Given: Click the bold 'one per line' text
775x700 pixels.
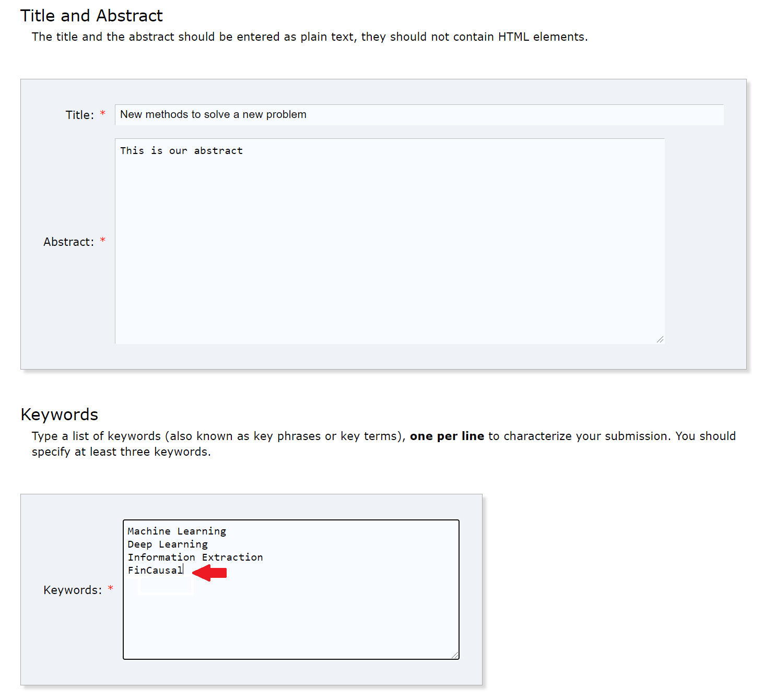Looking at the screenshot, I should click(447, 436).
